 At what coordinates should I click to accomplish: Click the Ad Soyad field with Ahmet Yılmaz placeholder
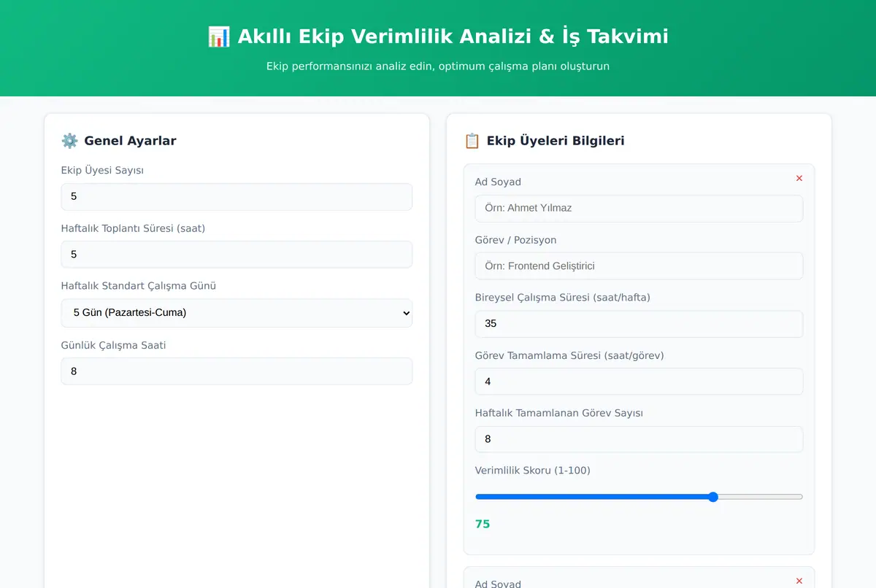pos(639,209)
